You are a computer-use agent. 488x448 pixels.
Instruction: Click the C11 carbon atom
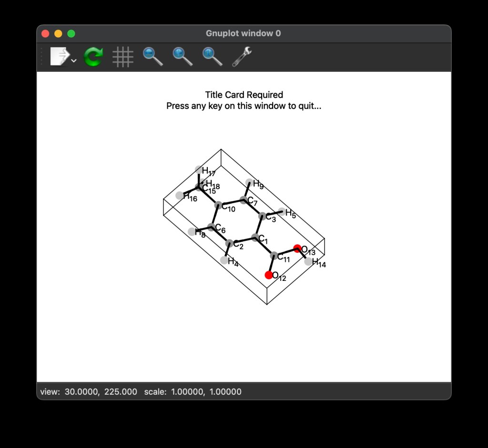click(x=274, y=256)
